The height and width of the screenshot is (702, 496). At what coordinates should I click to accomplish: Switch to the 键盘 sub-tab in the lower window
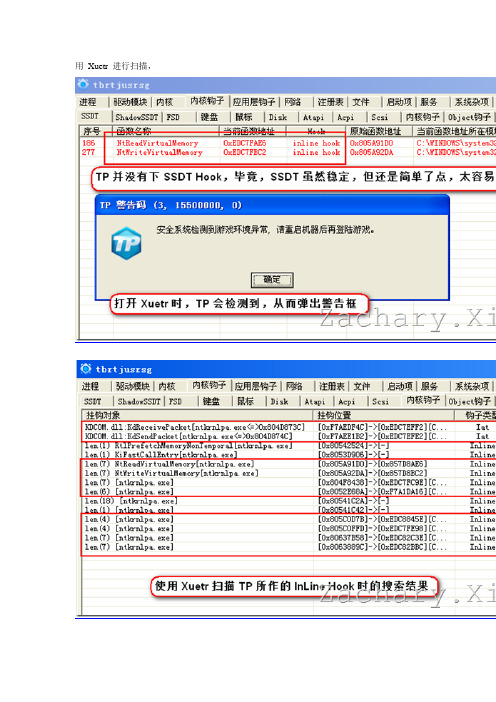point(211,401)
